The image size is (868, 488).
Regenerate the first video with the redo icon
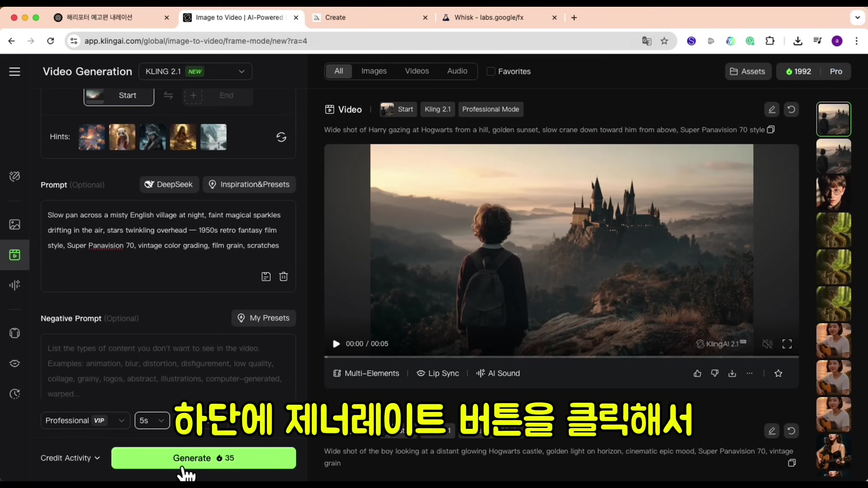[x=791, y=110]
